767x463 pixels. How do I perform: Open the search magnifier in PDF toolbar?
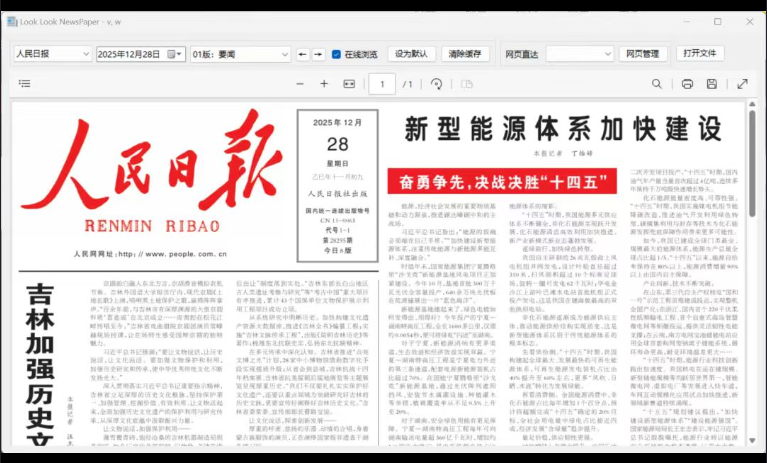[x=657, y=84]
